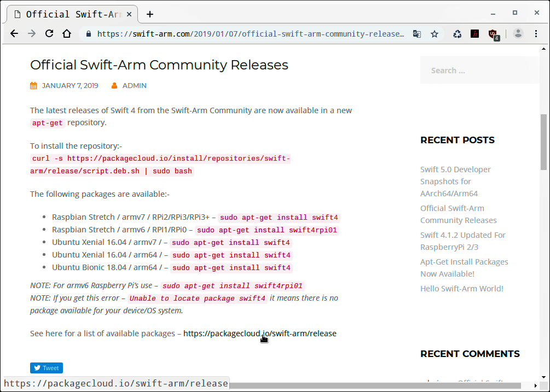Go forward with the forward arrow
Screen dimensions: 550x392
pyautogui.click(x=32, y=34)
